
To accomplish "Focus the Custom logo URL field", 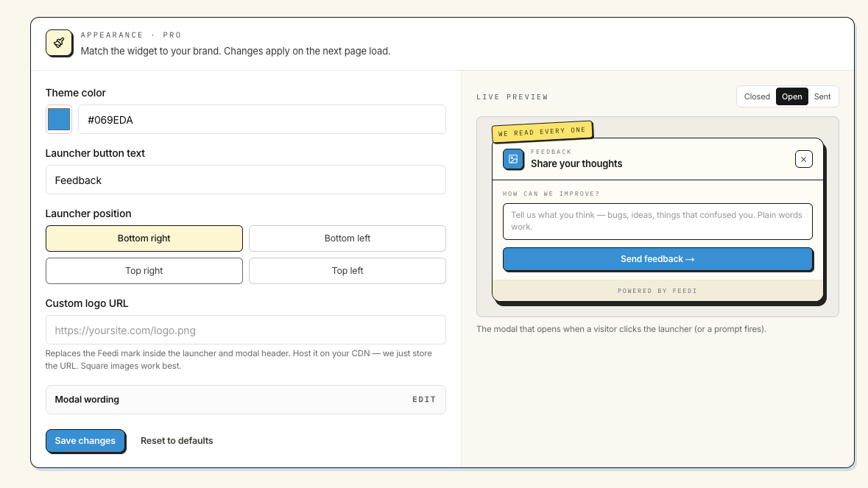I will point(245,330).
